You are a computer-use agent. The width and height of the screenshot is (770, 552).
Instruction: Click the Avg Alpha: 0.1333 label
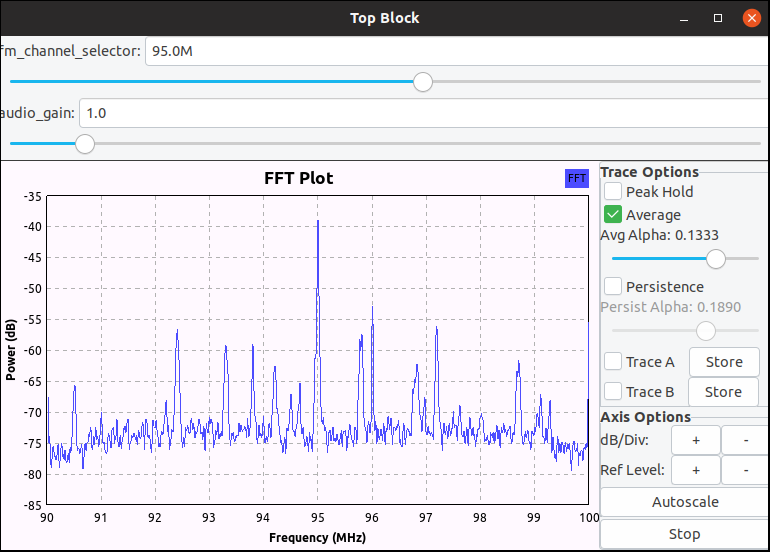click(x=659, y=235)
